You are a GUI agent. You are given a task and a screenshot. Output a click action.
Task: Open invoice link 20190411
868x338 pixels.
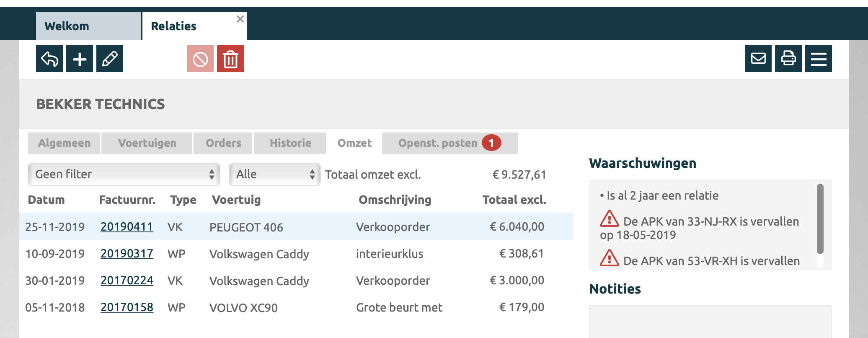(x=127, y=227)
